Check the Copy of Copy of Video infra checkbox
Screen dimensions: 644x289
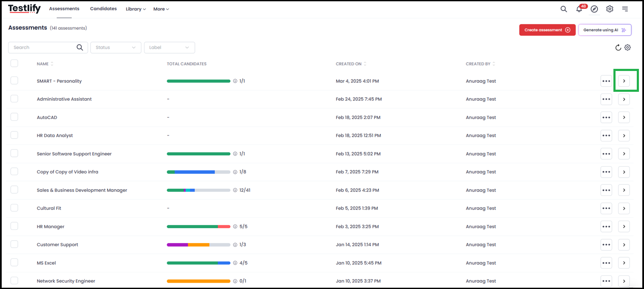pyautogui.click(x=14, y=171)
